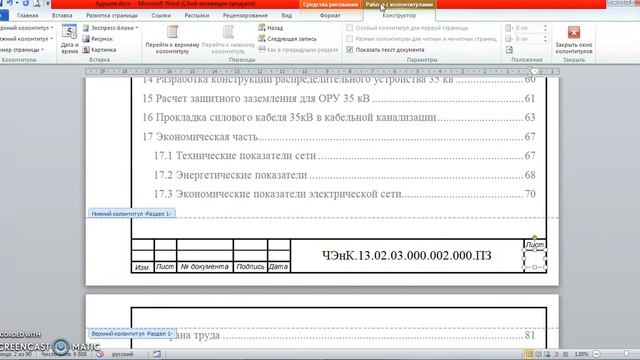
Task: Toggle Разные колонтитулы для четных и нечетных страниц
Action: pyautogui.click(x=350, y=39)
